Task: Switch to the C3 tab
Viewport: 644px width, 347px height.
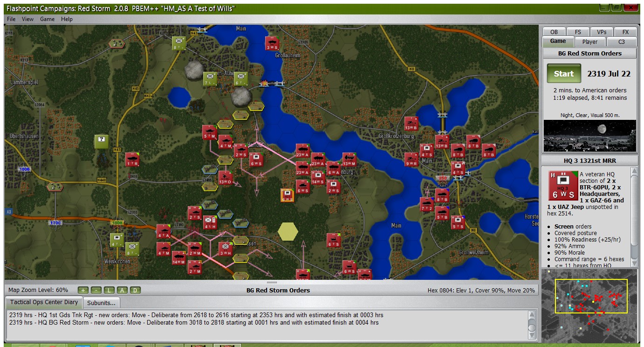Action: pos(622,42)
